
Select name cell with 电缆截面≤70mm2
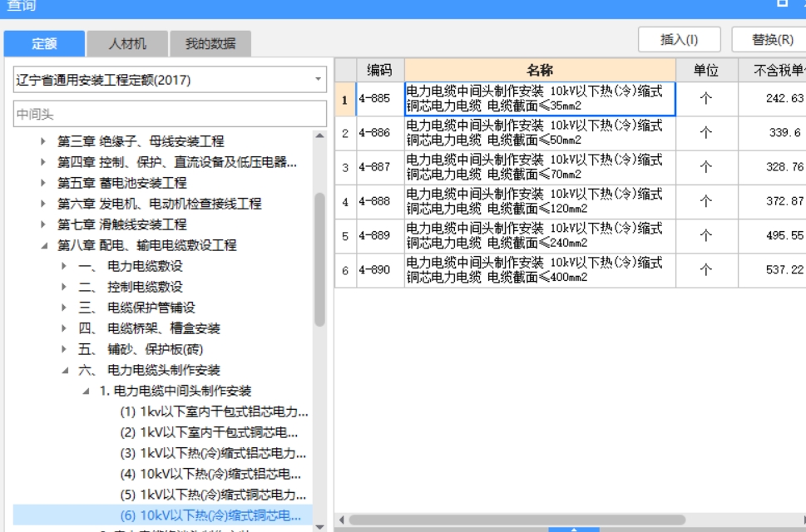540,167
